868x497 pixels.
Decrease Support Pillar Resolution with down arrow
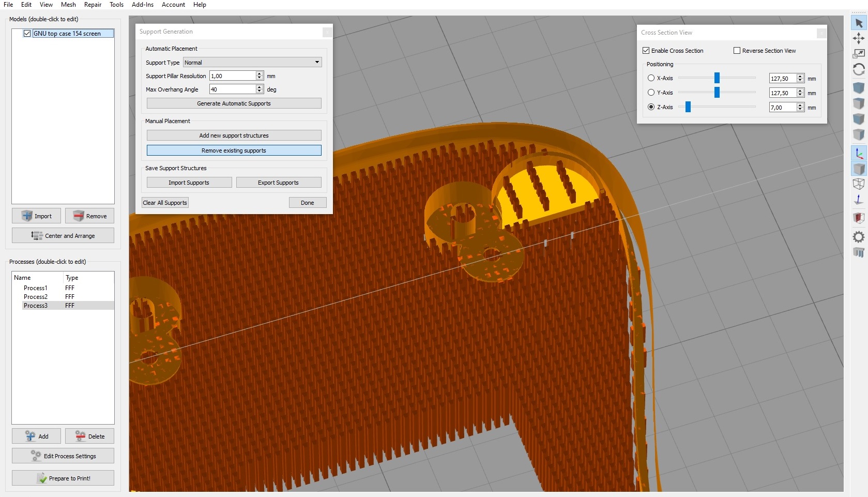click(260, 78)
